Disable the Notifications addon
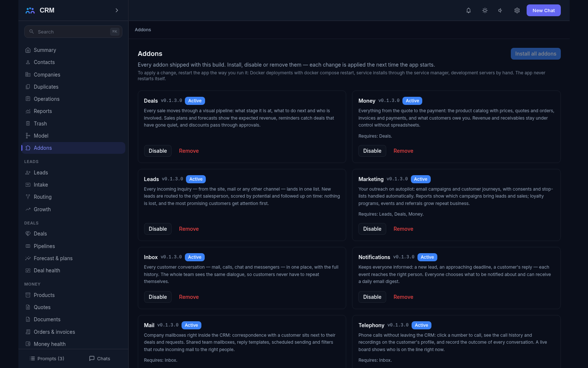 372,297
